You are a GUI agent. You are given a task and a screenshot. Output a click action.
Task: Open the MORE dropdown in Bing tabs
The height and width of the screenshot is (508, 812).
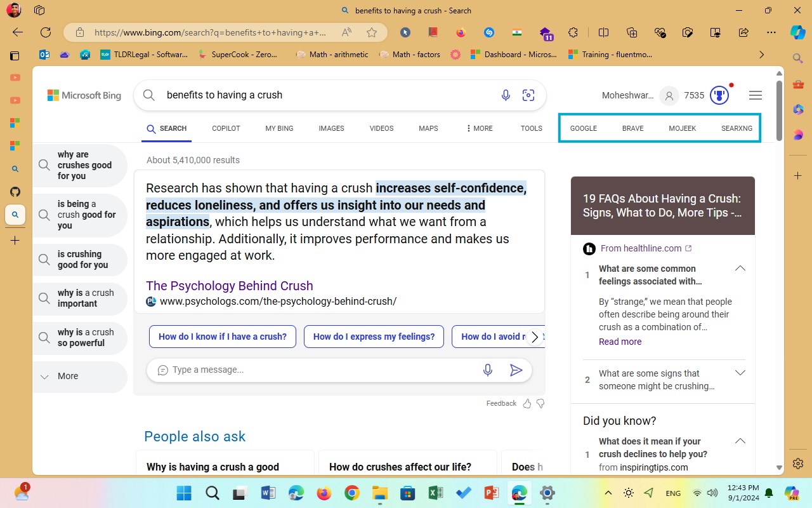479,128
